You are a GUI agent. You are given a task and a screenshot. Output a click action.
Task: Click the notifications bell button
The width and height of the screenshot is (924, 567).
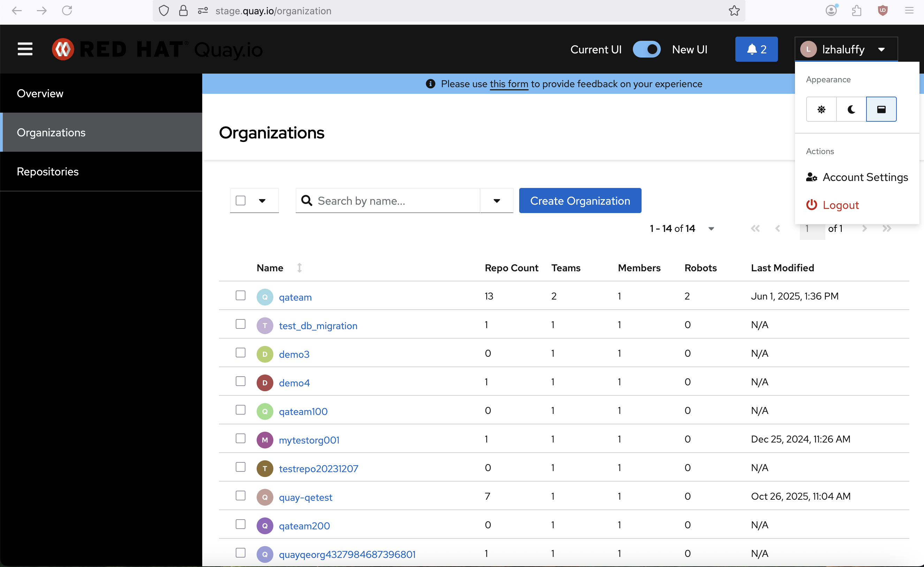(x=756, y=49)
